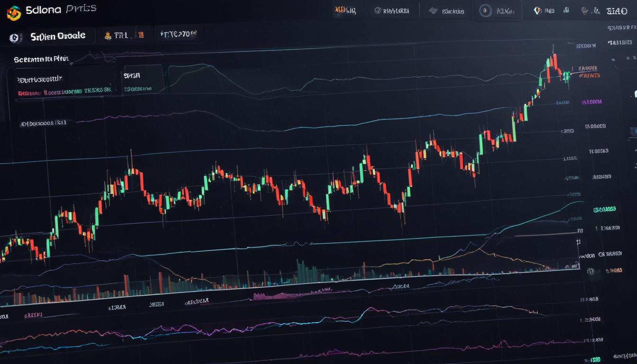Click the Solana logo in the header
This screenshot has height=364, width=637.
pyautogui.click(x=15, y=13)
